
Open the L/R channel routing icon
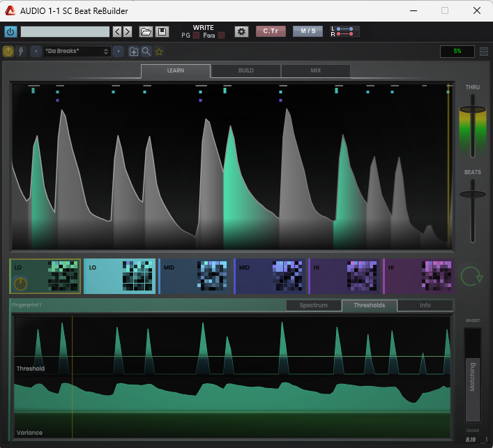tap(344, 31)
